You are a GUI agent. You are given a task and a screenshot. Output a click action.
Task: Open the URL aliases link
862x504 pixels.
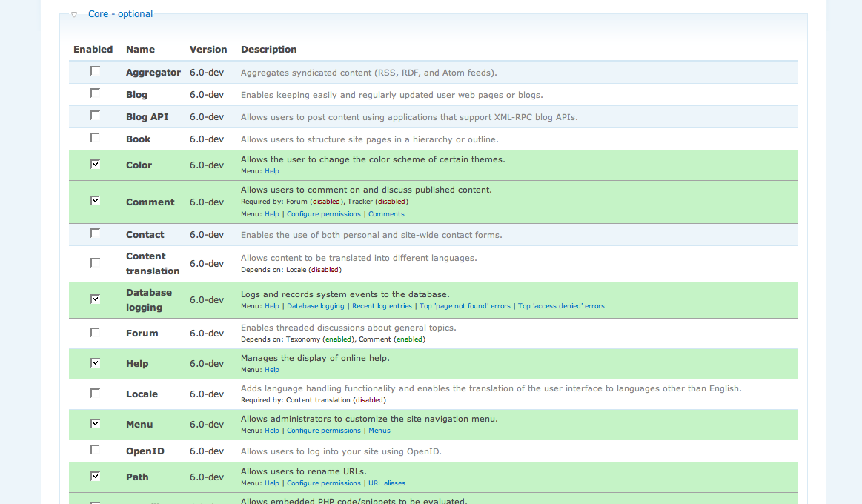[386, 483]
